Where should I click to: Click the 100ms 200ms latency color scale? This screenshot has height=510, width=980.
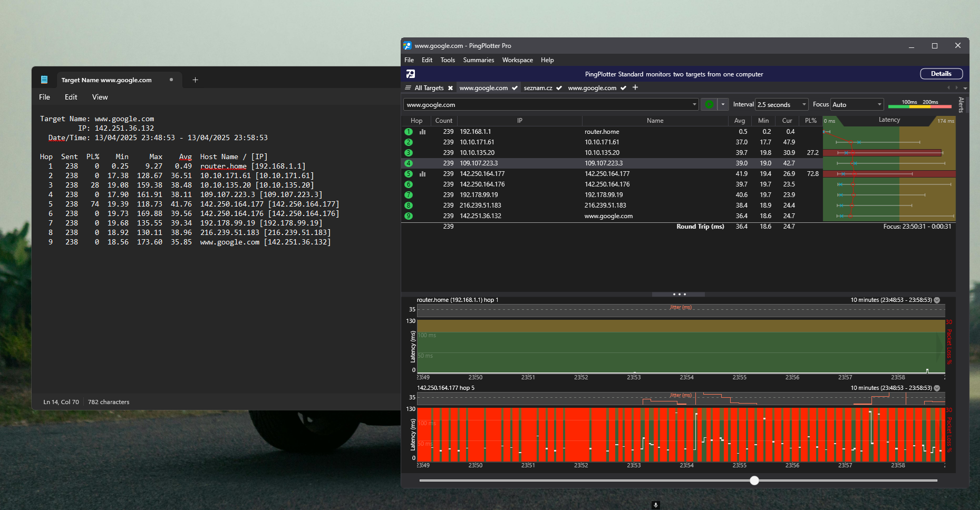[x=920, y=104]
